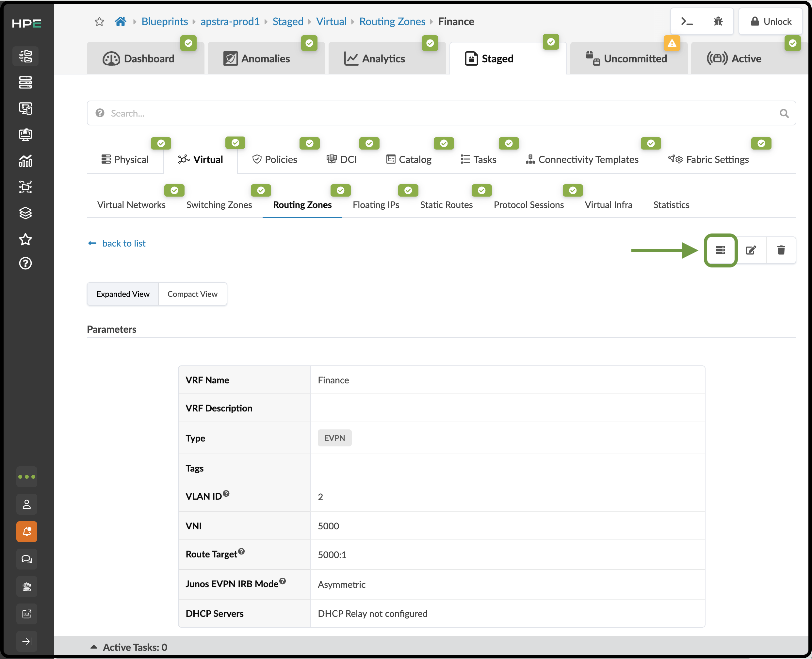
Task: Open the Protocol Sessions tab
Action: [x=529, y=205]
